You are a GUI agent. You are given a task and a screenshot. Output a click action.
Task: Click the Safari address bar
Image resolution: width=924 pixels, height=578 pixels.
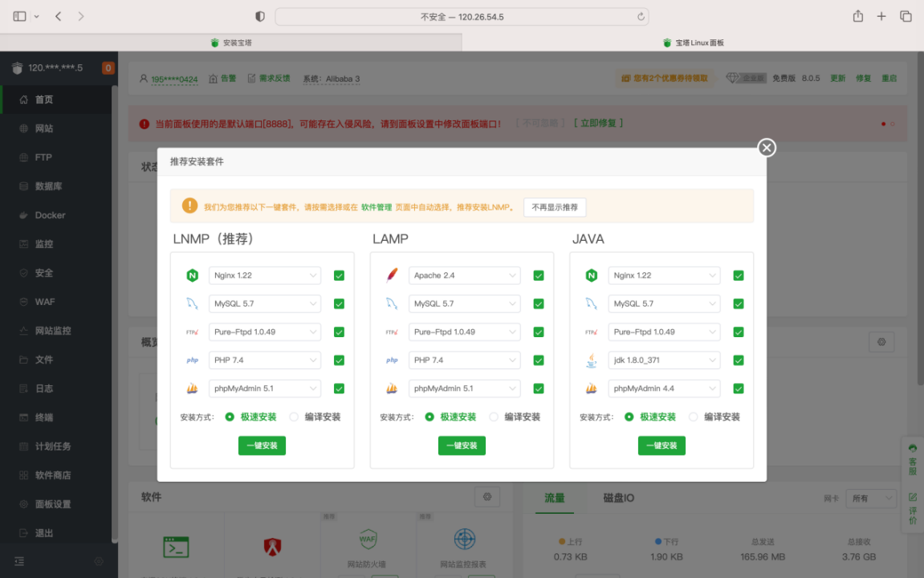[x=462, y=17]
